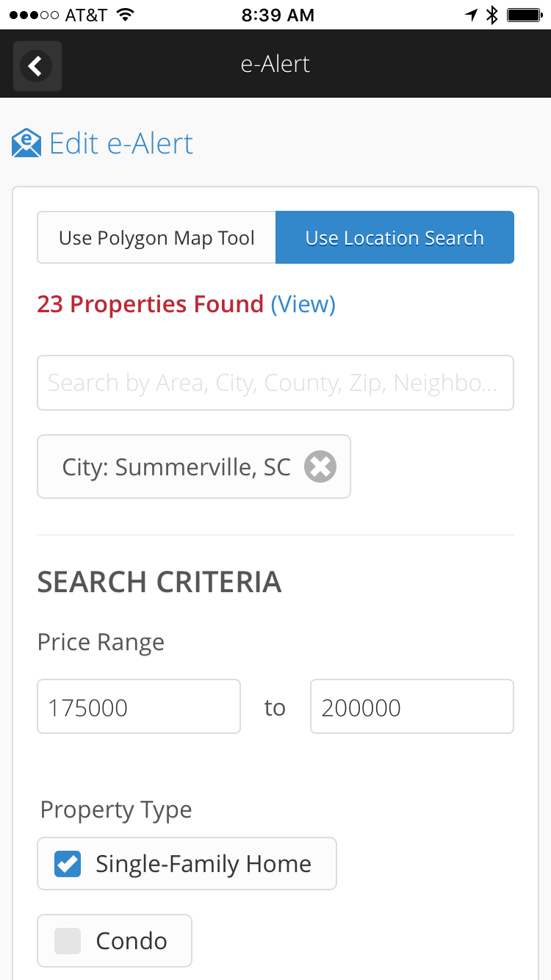The height and width of the screenshot is (980, 551).
Task: Click the Edit e-Alert heading
Action: 121,143
